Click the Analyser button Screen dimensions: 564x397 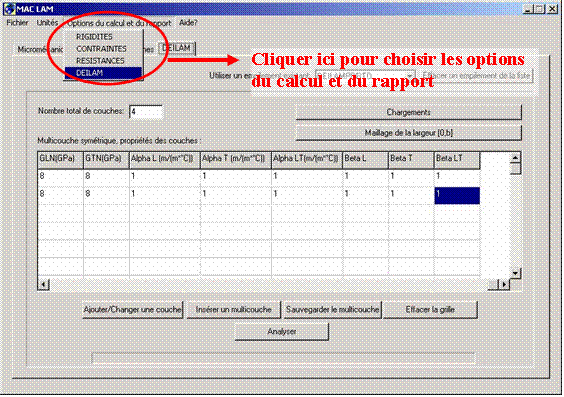282,332
